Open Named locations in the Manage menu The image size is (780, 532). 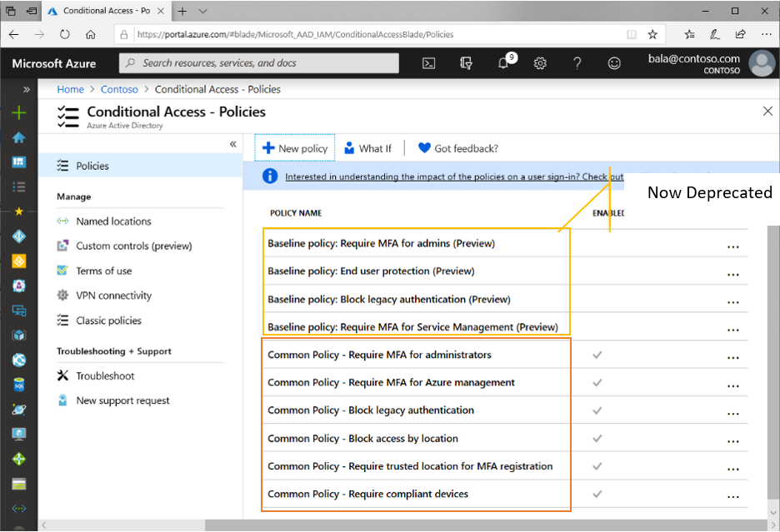tap(113, 221)
